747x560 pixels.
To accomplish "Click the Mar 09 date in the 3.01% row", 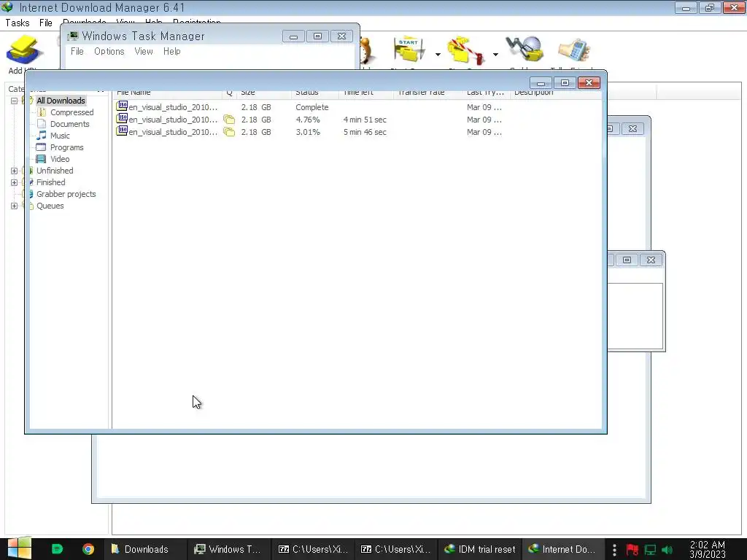I will (x=484, y=132).
